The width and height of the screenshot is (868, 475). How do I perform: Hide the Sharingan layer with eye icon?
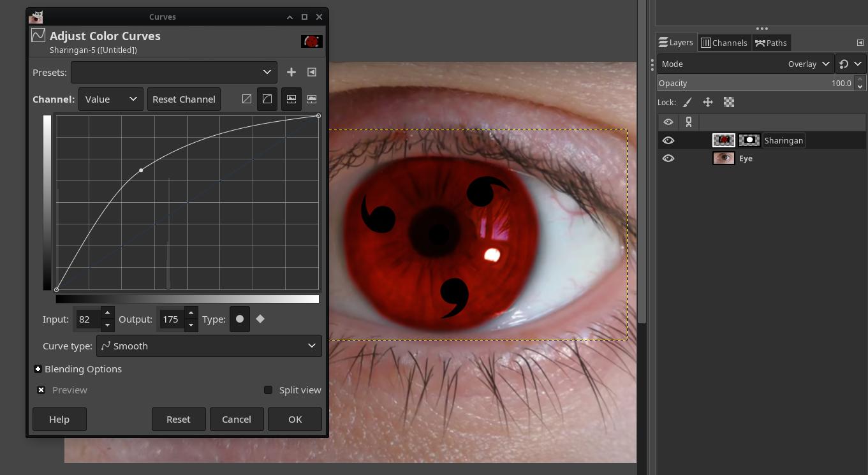pos(668,140)
